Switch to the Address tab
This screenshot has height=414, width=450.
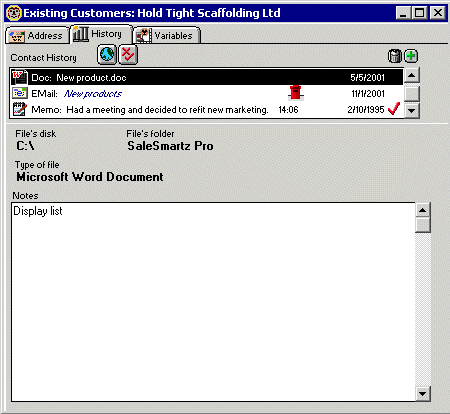tap(37, 36)
